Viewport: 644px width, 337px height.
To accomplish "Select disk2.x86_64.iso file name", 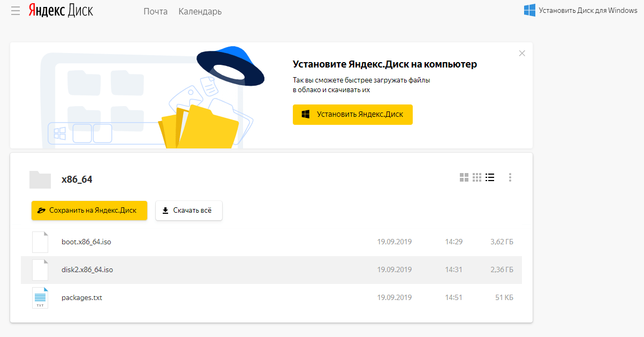I will click(87, 270).
